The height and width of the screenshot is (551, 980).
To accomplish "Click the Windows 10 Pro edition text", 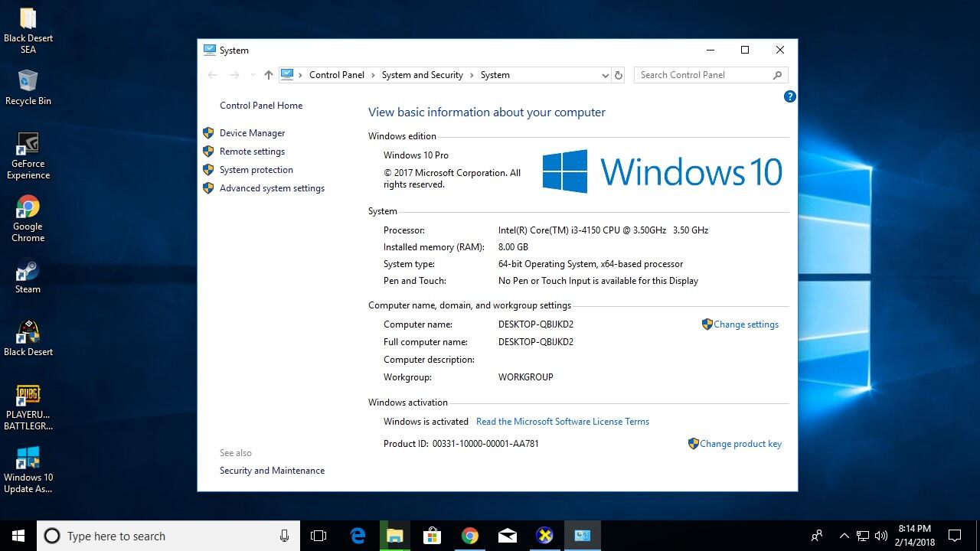I will click(416, 155).
